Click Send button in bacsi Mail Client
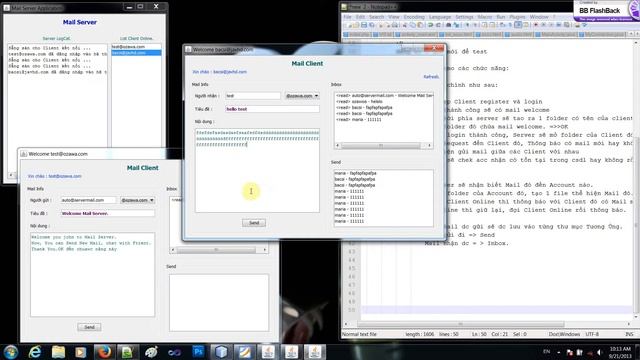Screen dimensions: 640x360 coord(254,223)
